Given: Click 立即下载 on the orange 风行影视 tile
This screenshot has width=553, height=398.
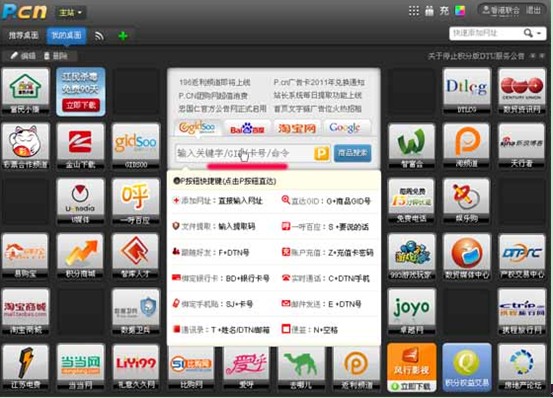Looking at the screenshot, I should tap(411, 386).
